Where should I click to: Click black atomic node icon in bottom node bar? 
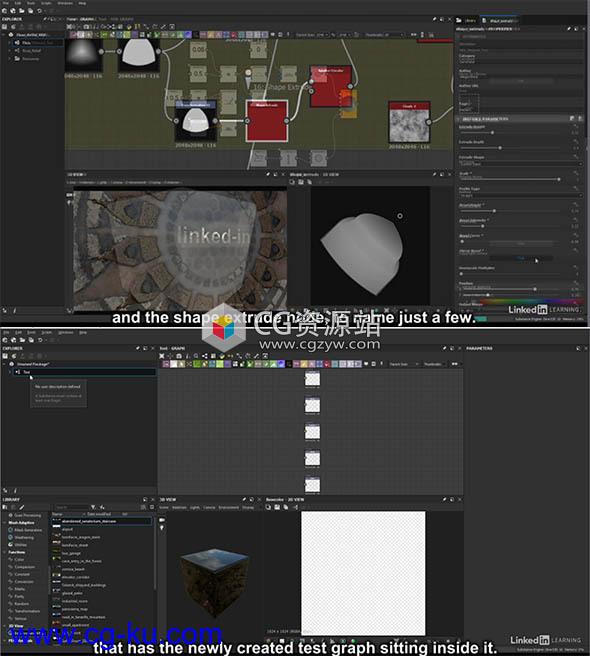pos(288,364)
